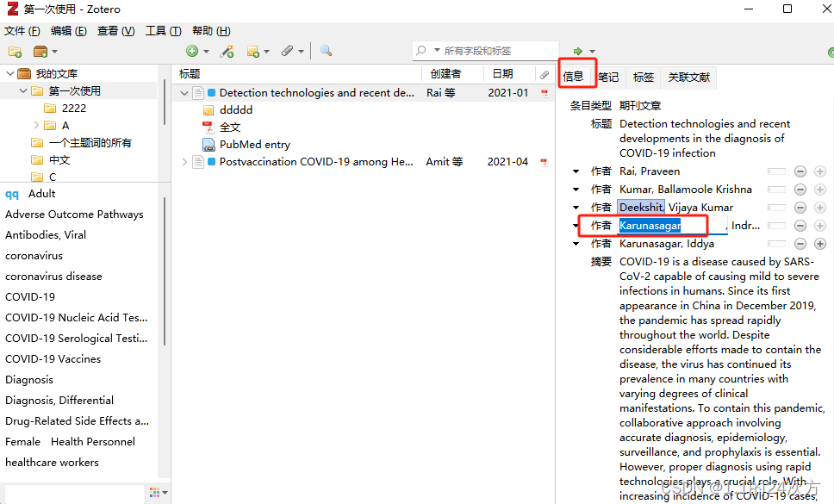
Task: Sort items by 日期 column header
Action: click(509, 74)
